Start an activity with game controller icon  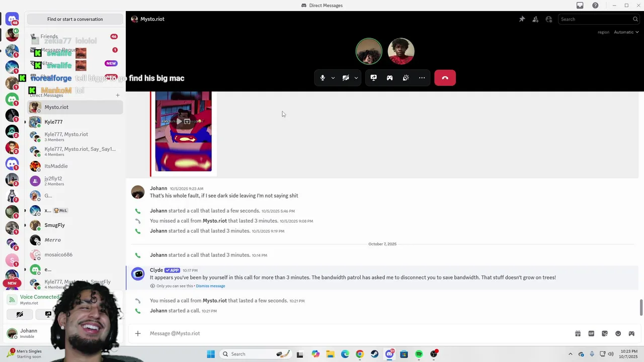[389, 78]
